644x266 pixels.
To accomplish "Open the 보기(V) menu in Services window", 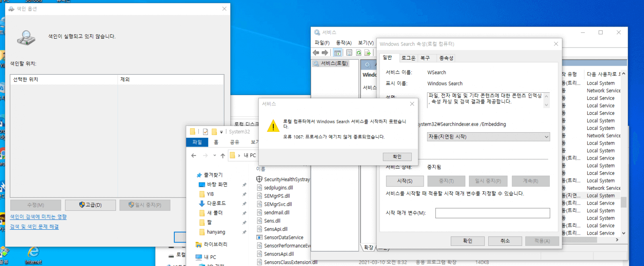I will [366, 43].
